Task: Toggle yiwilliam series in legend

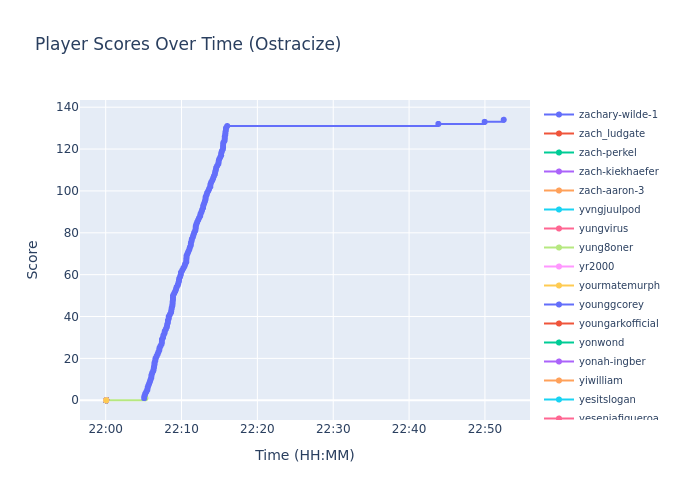Action: 600,381
